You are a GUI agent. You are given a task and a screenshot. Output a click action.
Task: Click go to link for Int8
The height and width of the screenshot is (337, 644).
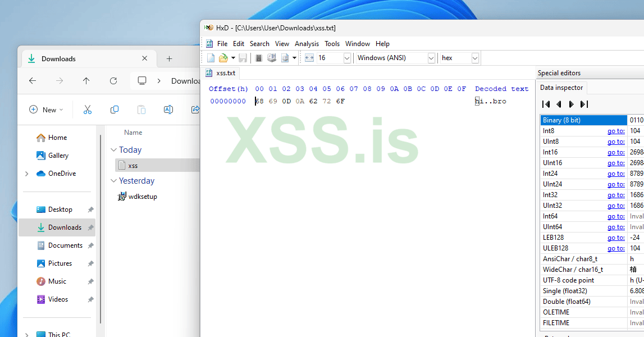point(616,131)
